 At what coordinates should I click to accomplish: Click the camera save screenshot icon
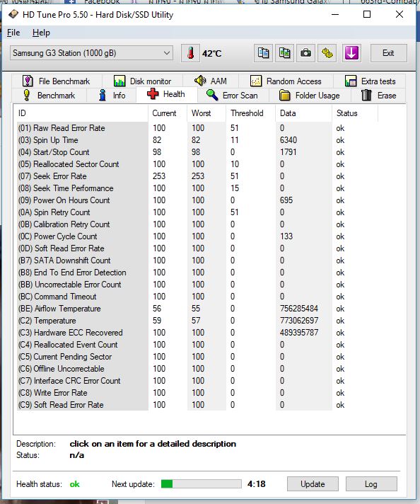(305, 53)
